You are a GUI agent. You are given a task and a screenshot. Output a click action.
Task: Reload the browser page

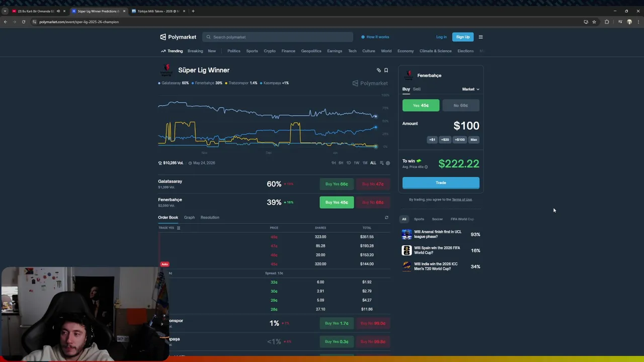point(23,22)
